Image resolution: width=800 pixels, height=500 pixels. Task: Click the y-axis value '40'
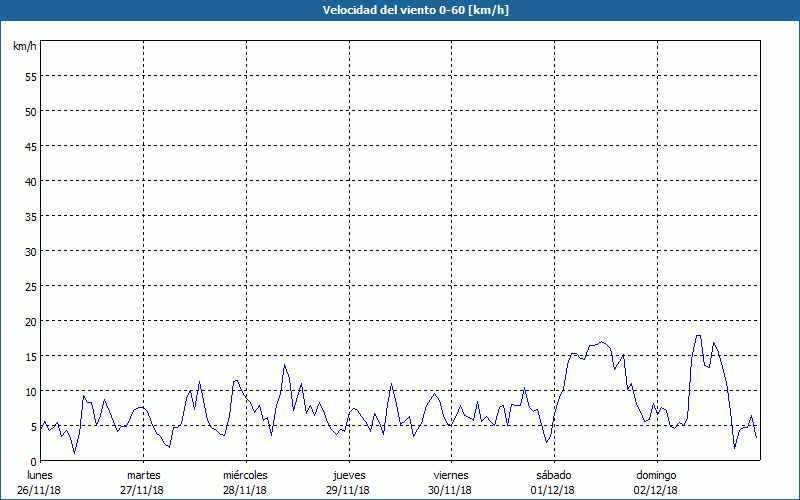click(31, 182)
